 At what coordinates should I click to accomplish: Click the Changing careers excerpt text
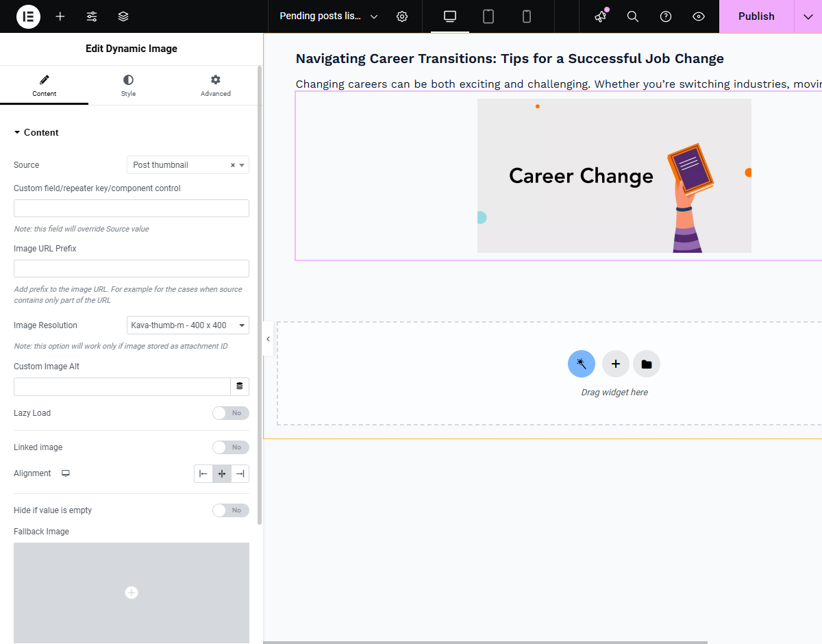click(558, 84)
